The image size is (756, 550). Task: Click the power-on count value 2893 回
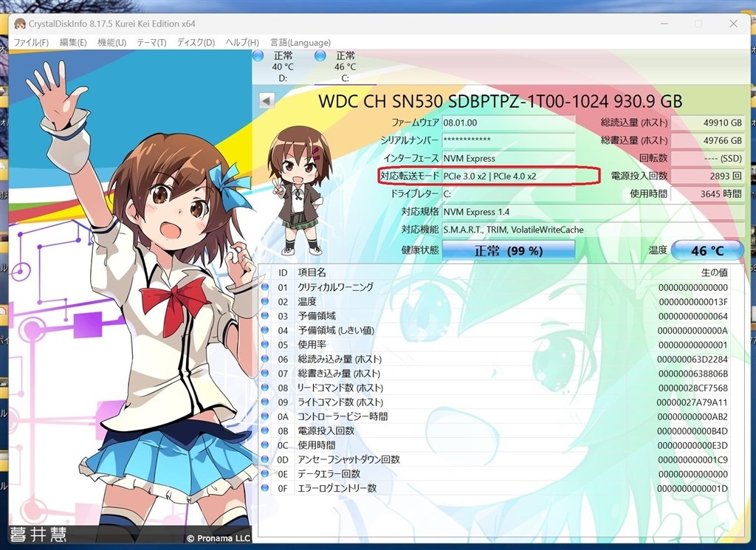tap(707, 176)
